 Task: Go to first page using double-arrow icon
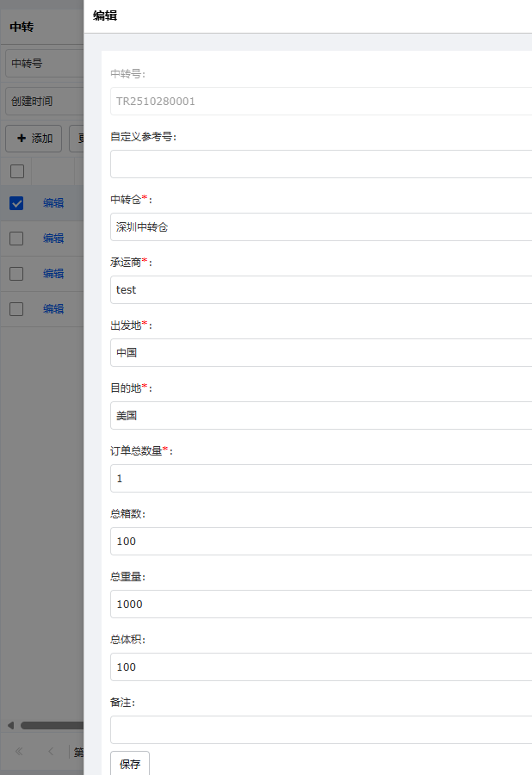[x=19, y=752]
